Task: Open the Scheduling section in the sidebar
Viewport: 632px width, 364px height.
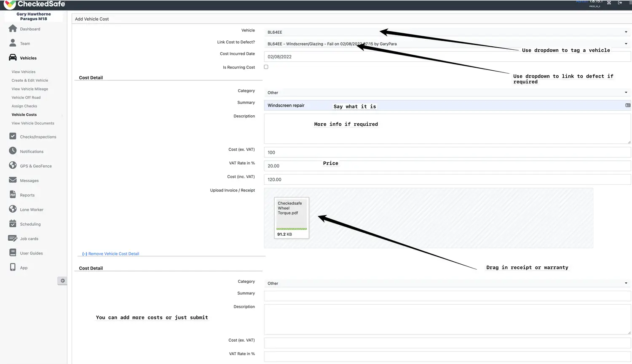Action: click(30, 224)
